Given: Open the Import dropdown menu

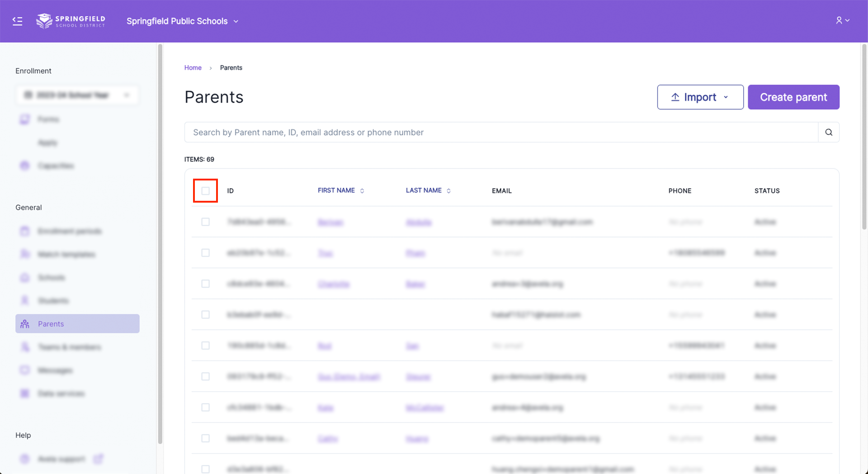Looking at the screenshot, I should (726, 97).
